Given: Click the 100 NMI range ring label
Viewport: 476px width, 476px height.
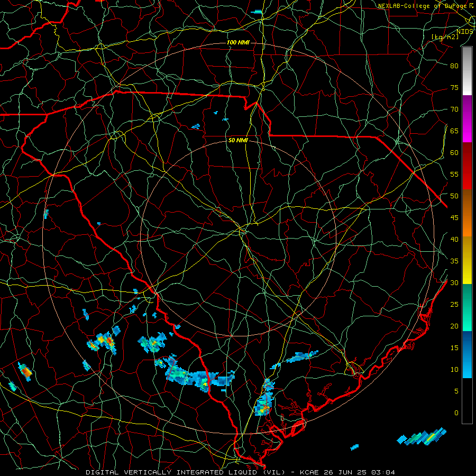Looking at the screenshot, I should coord(238,42).
